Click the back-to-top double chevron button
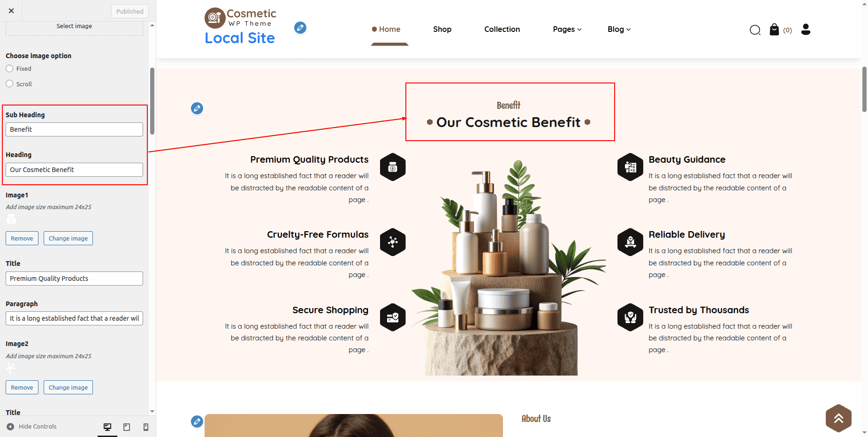868x437 pixels. pos(838,418)
